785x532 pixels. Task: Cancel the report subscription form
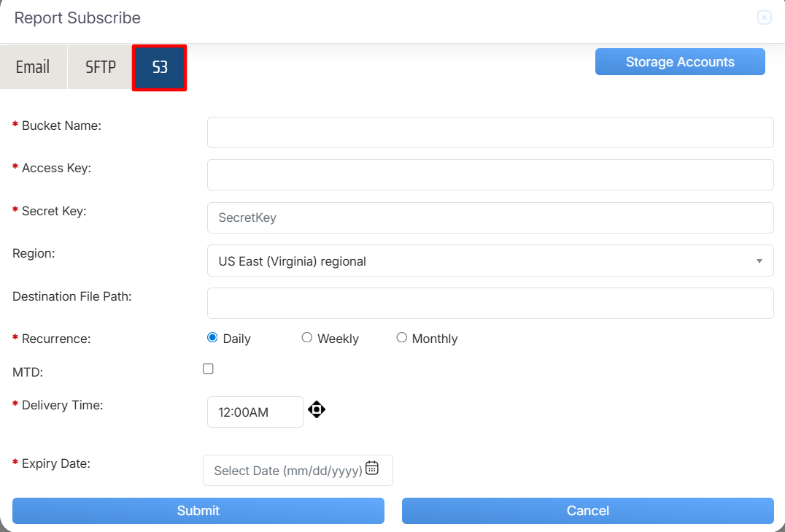pyautogui.click(x=588, y=511)
